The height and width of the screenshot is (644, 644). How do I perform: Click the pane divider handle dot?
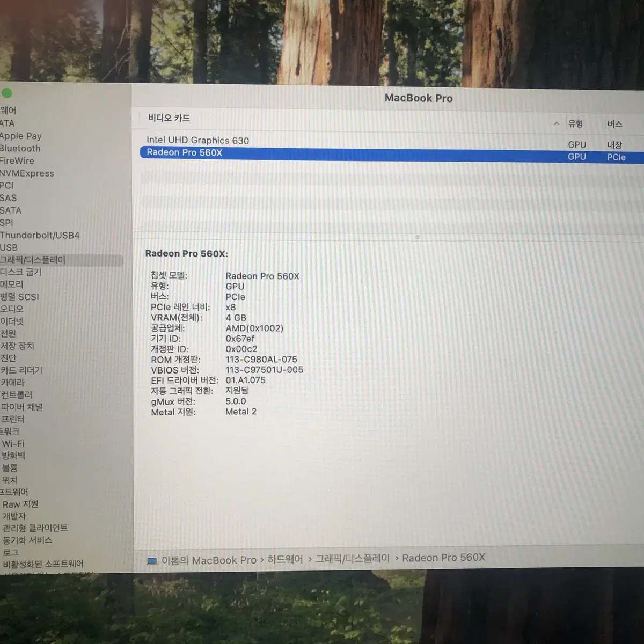(x=417, y=237)
